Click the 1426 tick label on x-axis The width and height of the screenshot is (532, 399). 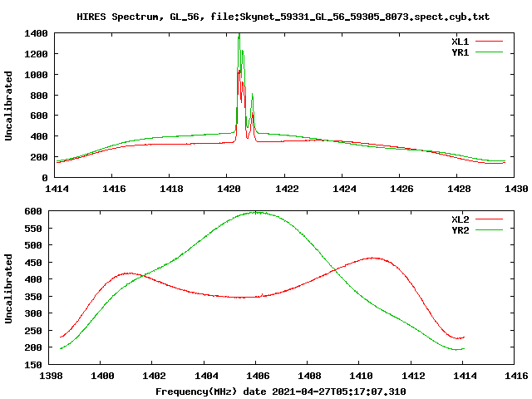[x=401, y=189]
